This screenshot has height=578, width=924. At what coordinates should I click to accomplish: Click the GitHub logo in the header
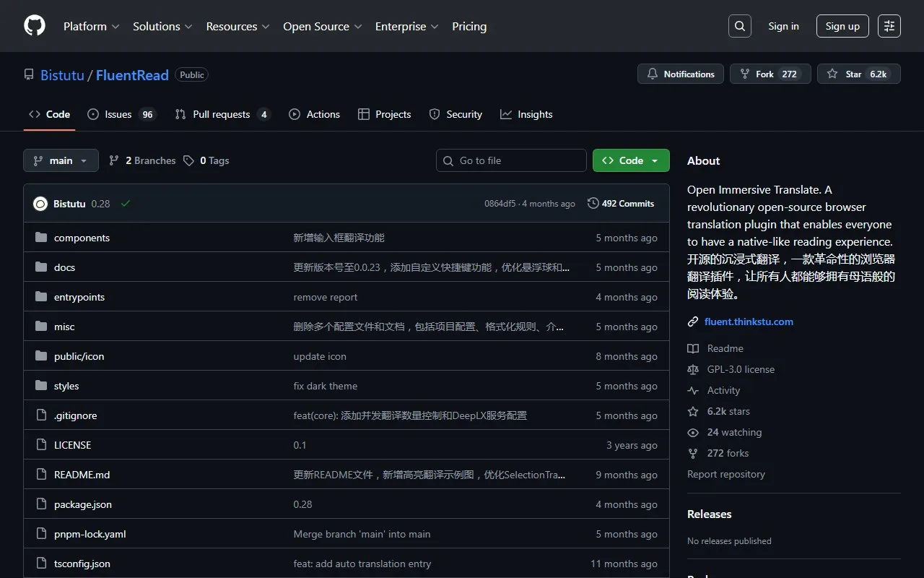pyautogui.click(x=34, y=26)
